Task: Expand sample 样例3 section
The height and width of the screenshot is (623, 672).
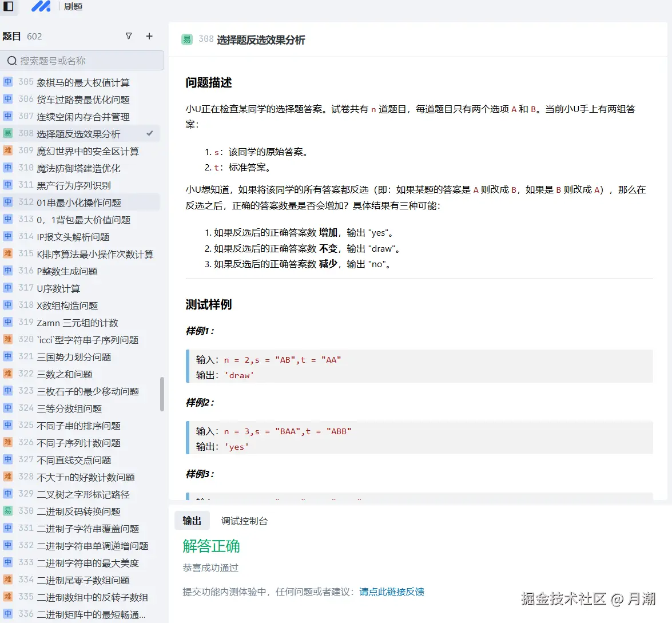Action: click(198, 474)
